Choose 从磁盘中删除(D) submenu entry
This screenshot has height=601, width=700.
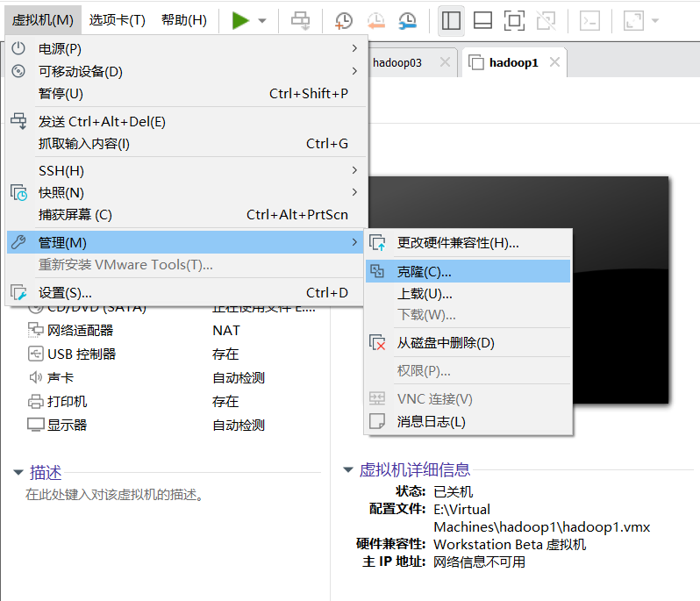click(468, 342)
